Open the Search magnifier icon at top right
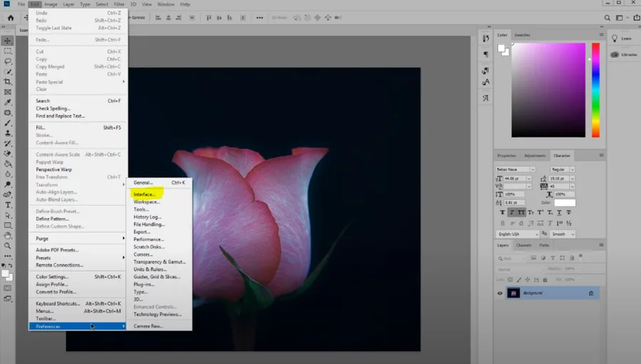The height and width of the screenshot is (364, 641). 607,18
